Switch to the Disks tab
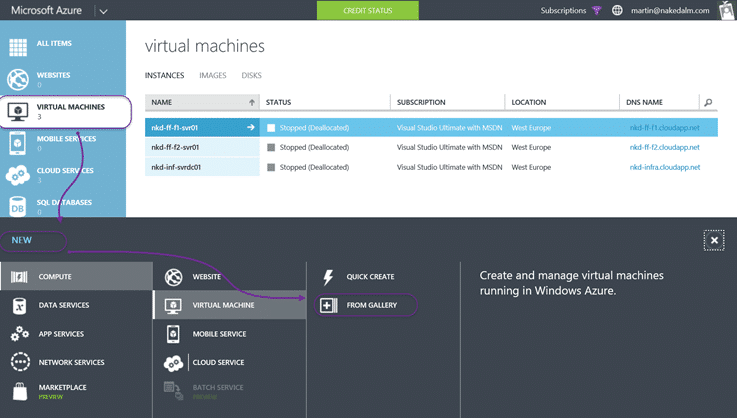 pos(251,75)
